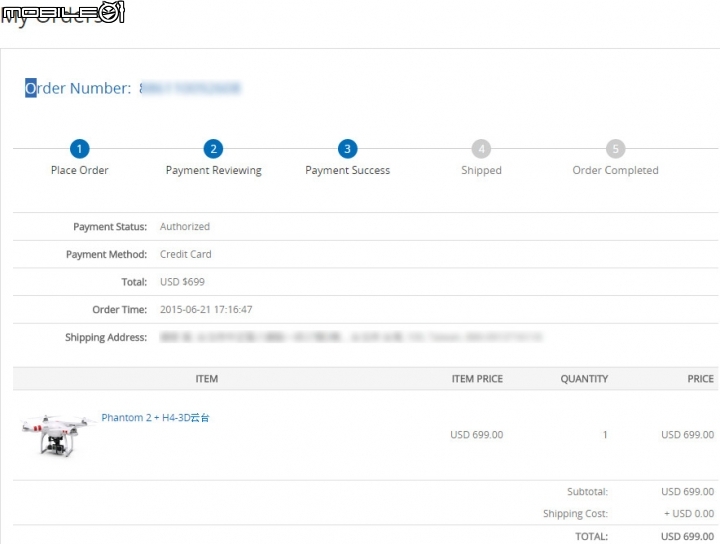Click the Payment Status label
The height and width of the screenshot is (544, 720).
coord(110,227)
